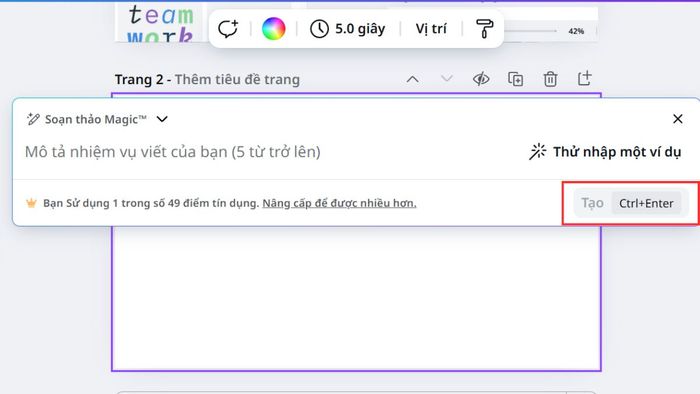Click the magic pencil icon beside Soạn thảo Magic
Viewport: 700px width, 394px height.
33,119
